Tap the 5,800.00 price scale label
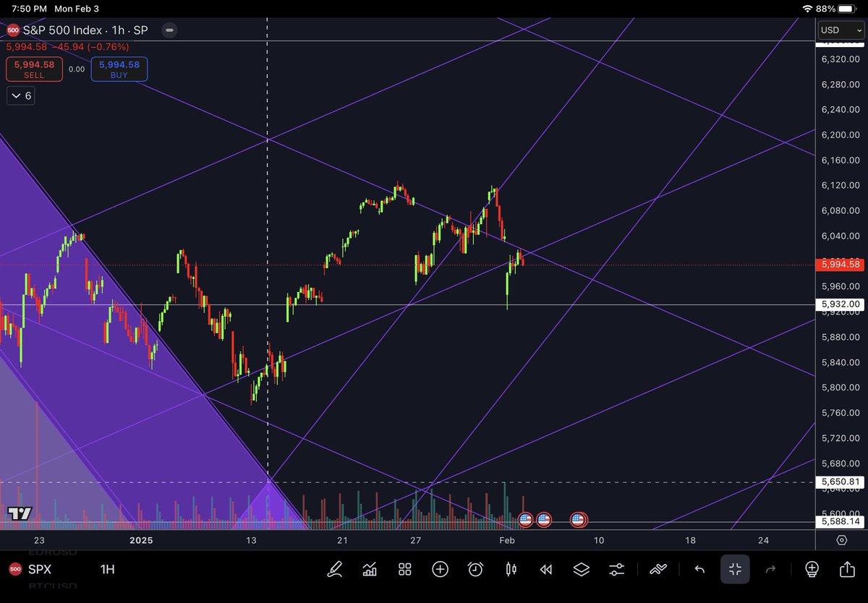Image resolution: width=868 pixels, height=603 pixels. point(840,388)
